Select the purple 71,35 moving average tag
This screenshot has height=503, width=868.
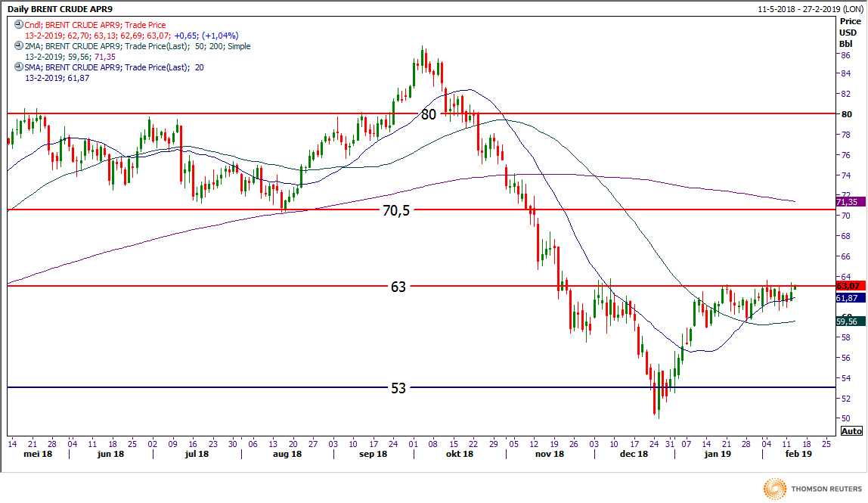[x=848, y=202]
